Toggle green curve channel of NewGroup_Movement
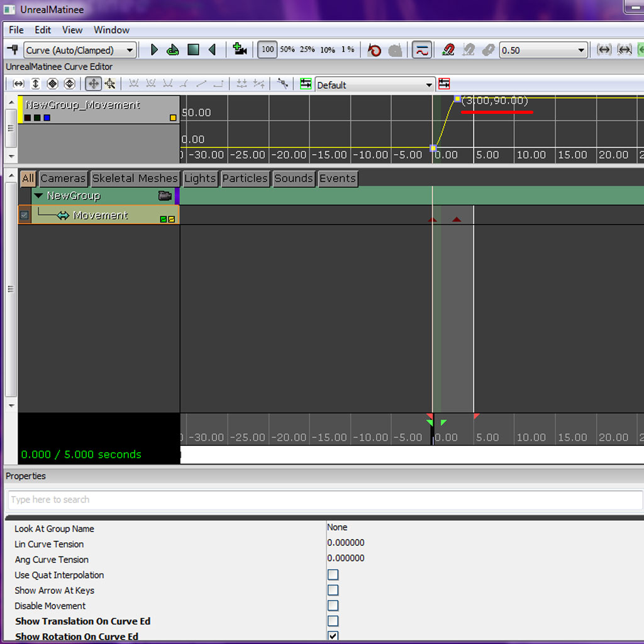This screenshot has width=644, height=644. point(37,118)
